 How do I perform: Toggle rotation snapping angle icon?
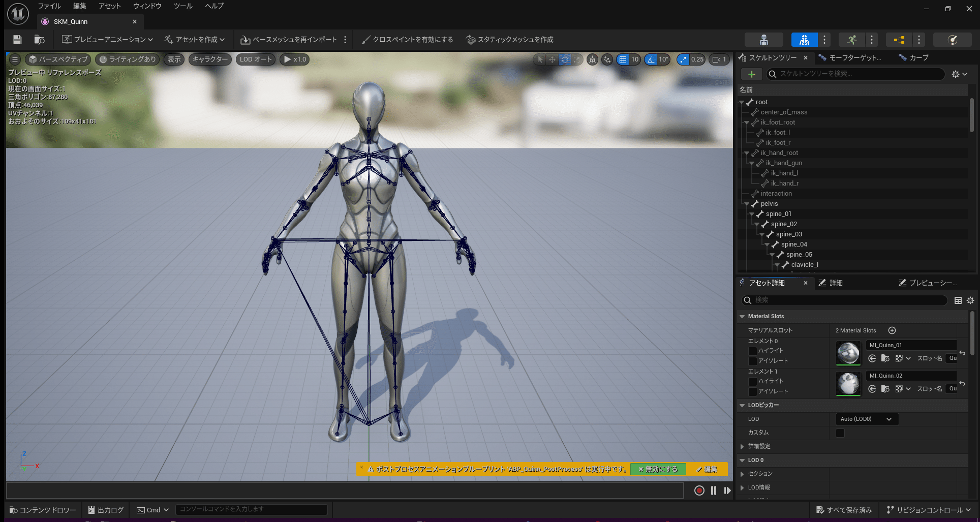pos(651,59)
